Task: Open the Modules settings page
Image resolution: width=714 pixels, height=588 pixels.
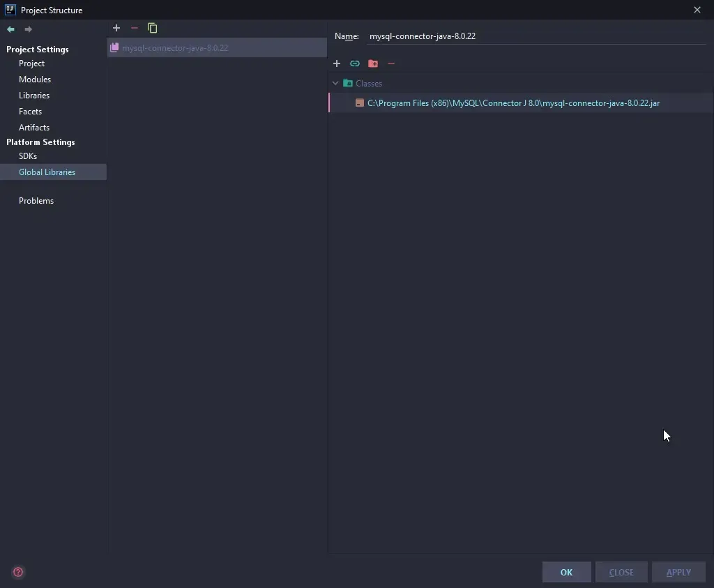Action: pos(35,80)
